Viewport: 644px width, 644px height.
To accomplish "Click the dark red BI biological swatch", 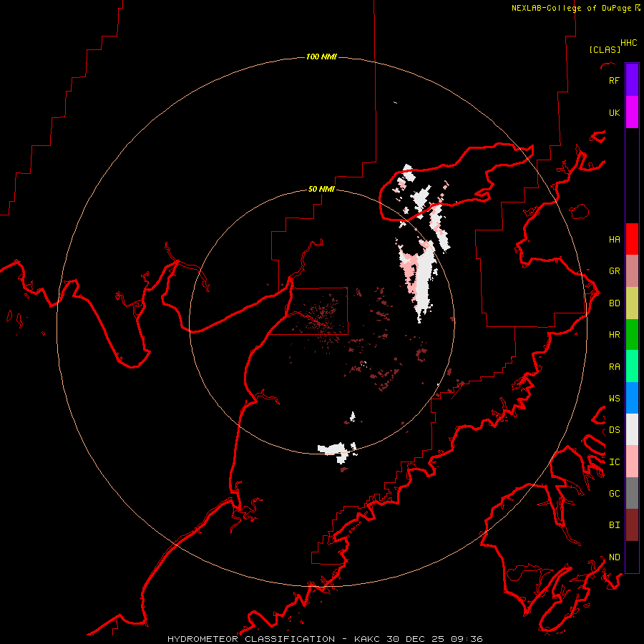I will (632, 525).
